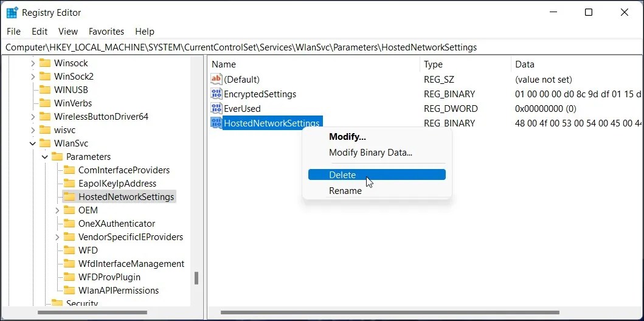Open the Help menu

click(x=145, y=32)
